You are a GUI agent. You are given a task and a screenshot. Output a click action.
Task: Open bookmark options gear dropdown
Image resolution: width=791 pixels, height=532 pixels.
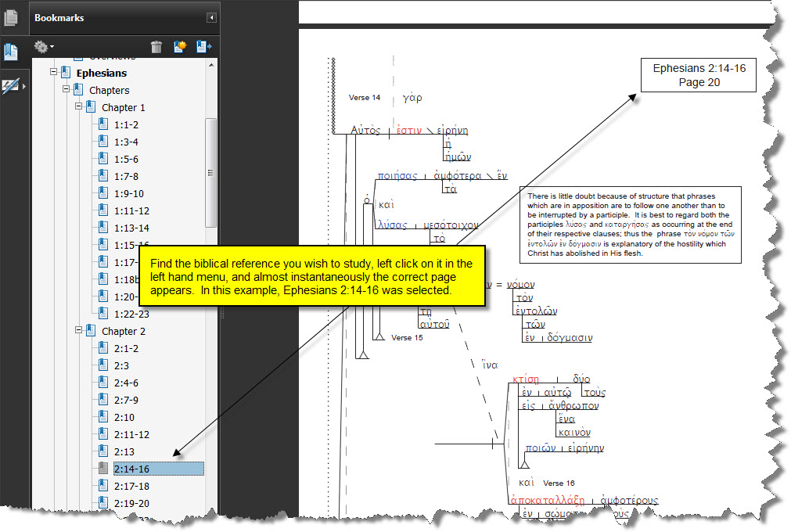click(44, 47)
